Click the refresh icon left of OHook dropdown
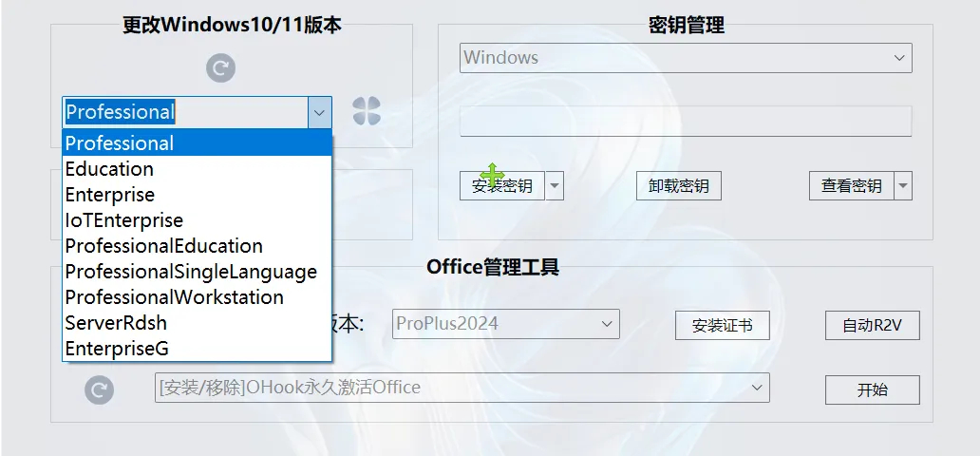This screenshot has width=980, height=456. click(x=100, y=390)
